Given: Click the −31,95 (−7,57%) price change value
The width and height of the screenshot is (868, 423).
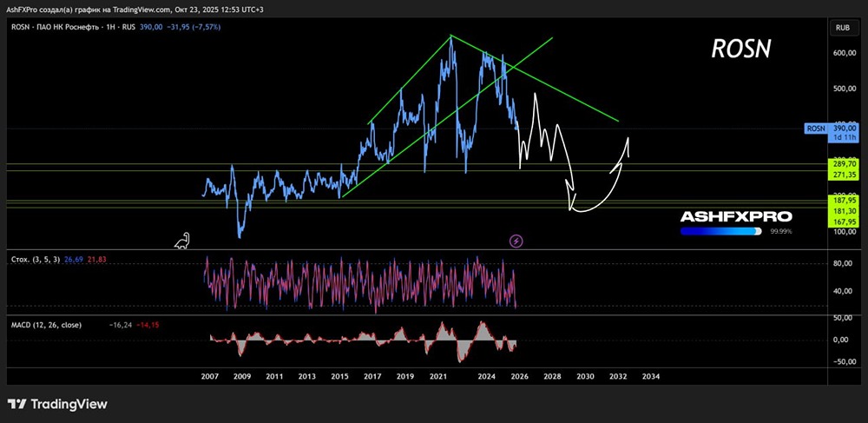Looking at the screenshot, I should (x=194, y=27).
